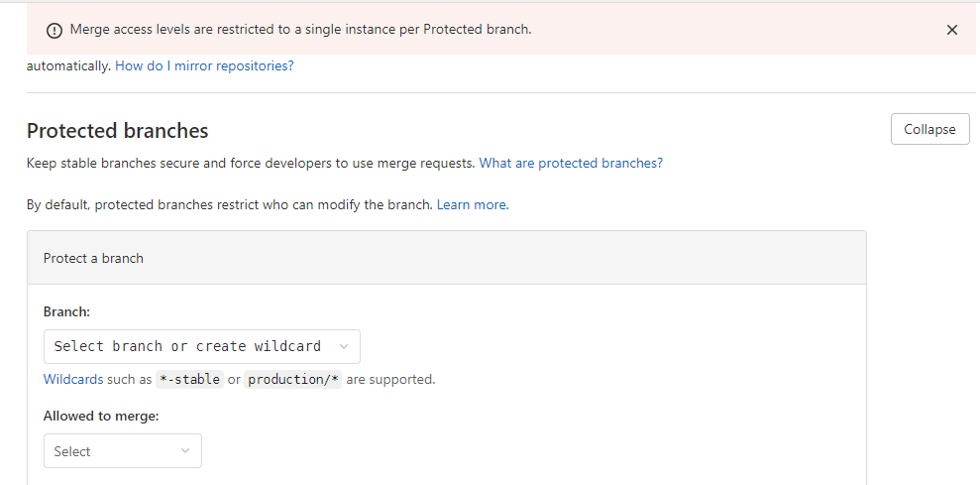Image resolution: width=980 pixels, height=485 pixels.
Task: Click the Allowed to merge chevron arrow
Action: coord(185,451)
